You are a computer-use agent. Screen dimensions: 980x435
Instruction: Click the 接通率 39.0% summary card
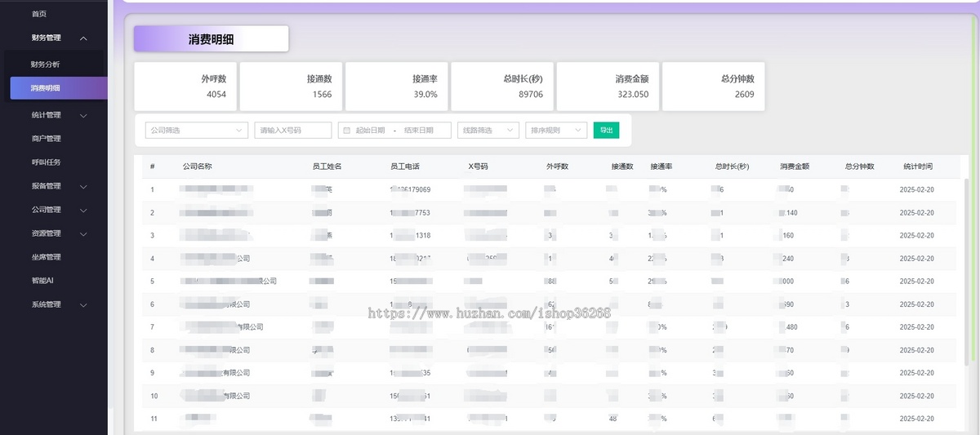click(x=396, y=87)
